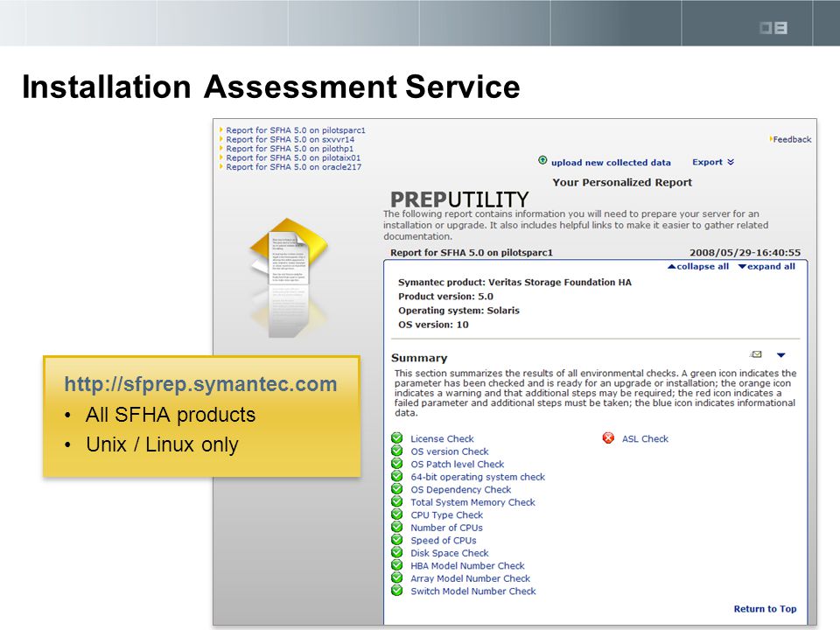Click upload new collected data link
Image resolution: width=840 pixels, height=630 pixels.
[x=611, y=163]
